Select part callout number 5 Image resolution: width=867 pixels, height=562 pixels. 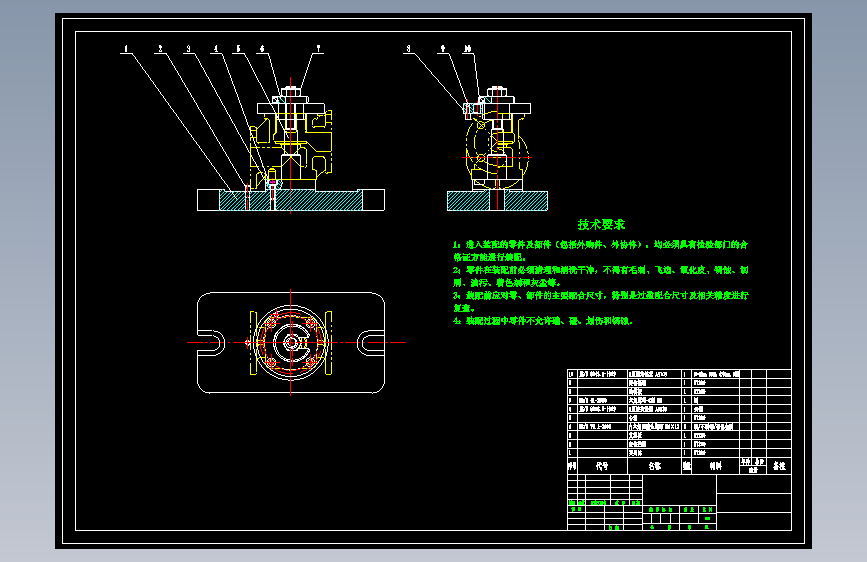238,49
